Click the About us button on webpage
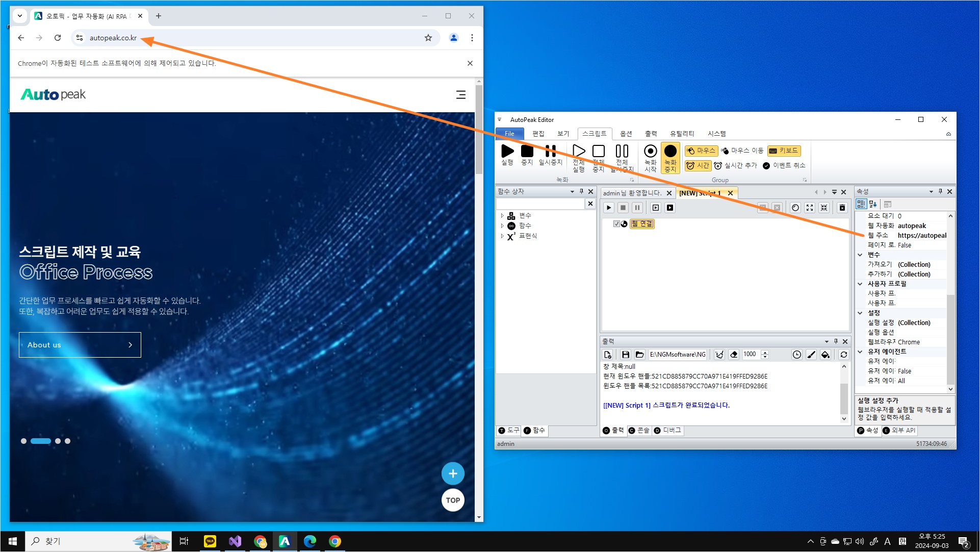Screen dimensions: 980x552 (80, 345)
